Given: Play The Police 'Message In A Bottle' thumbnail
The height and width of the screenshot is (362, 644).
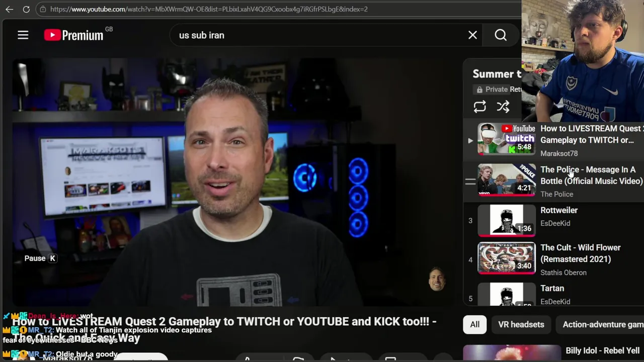Looking at the screenshot, I should [506, 179].
